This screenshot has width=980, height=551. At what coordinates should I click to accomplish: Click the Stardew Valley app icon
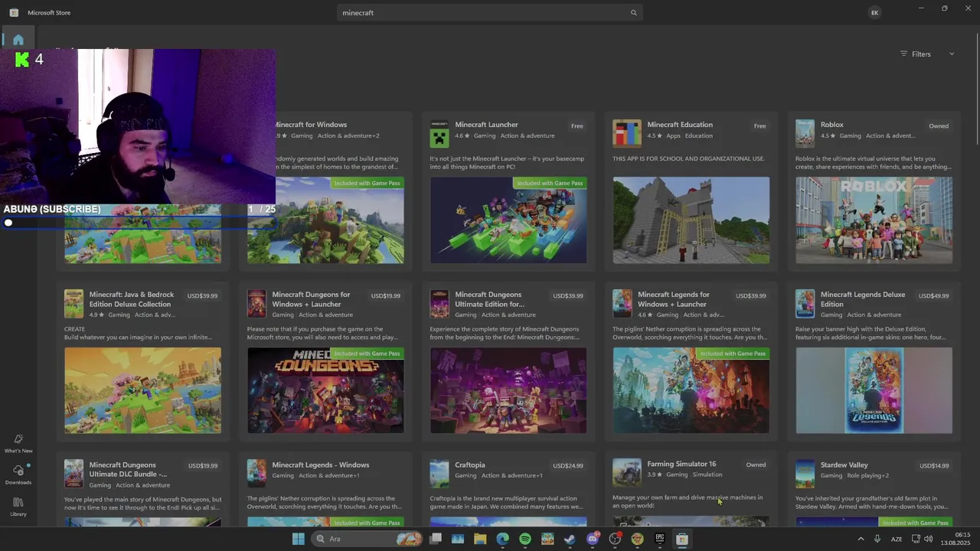pos(805,474)
